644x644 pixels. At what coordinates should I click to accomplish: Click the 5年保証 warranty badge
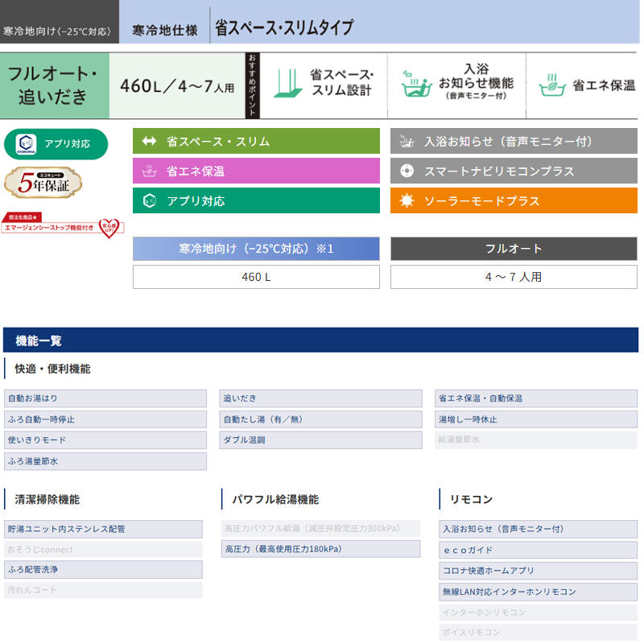click(x=43, y=183)
